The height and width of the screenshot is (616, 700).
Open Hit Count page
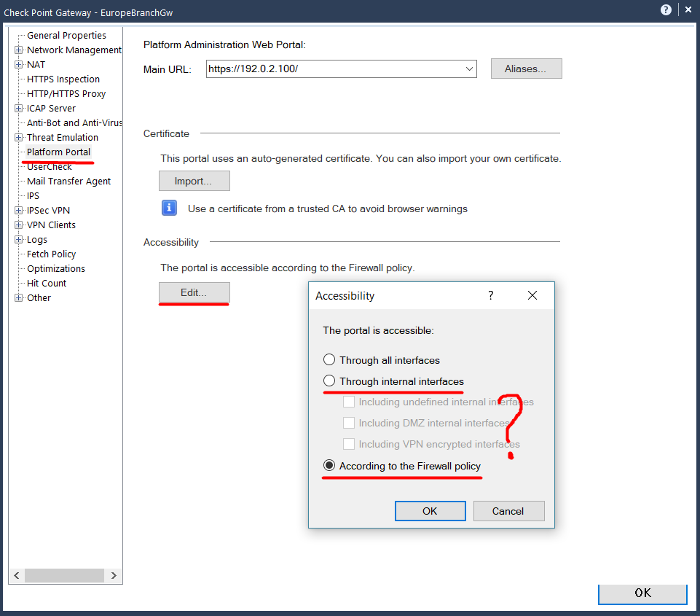click(47, 283)
